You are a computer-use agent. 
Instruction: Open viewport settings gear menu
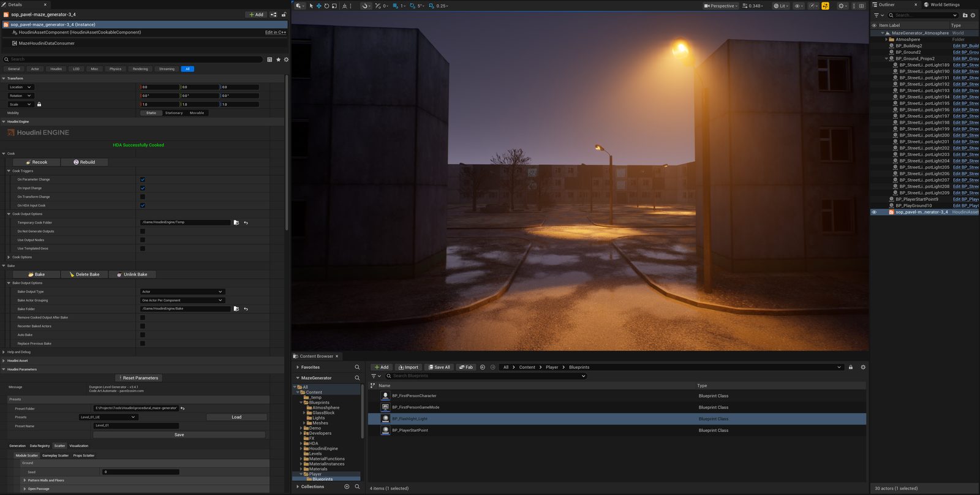tap(842, 6)
